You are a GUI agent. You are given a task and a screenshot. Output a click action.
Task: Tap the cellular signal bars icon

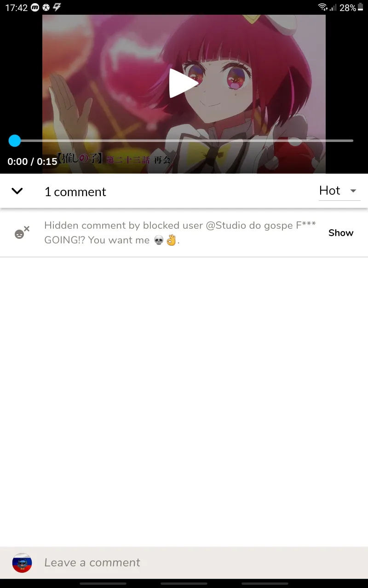pos(333,8)
